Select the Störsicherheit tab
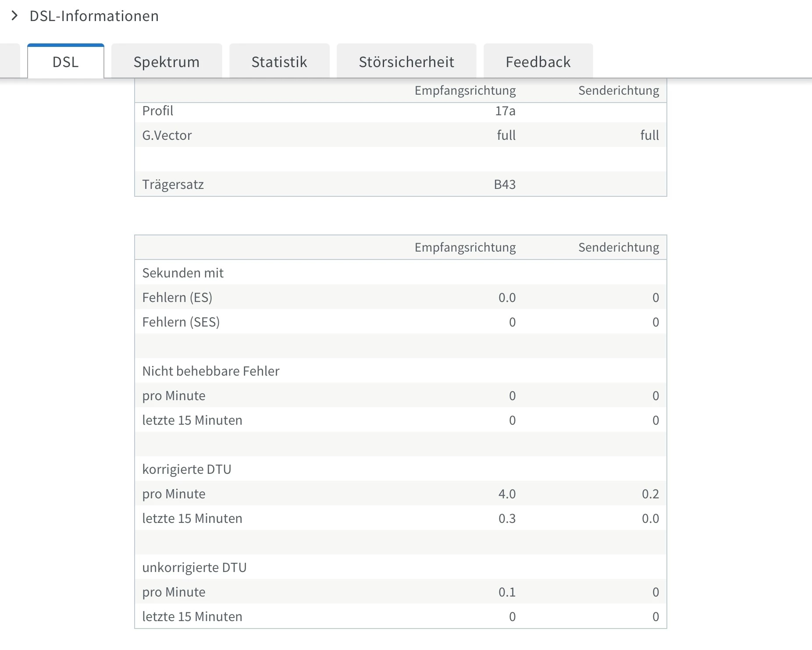Screen dimensions: 812x650 pyautogui.click(x=406, y=62)
